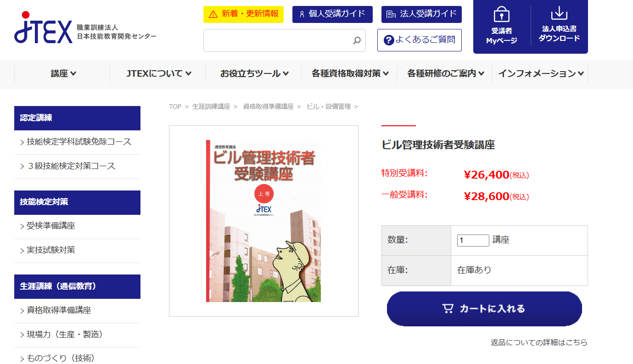This screenshot has height=364, width=633.
Task: Select 技能検定学科試験免除コース in sidebar
Action: (78, 142)
